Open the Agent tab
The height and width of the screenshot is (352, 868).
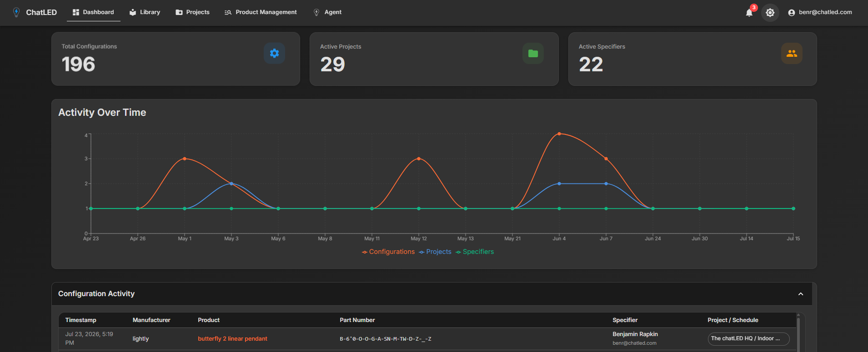point(327,12)
